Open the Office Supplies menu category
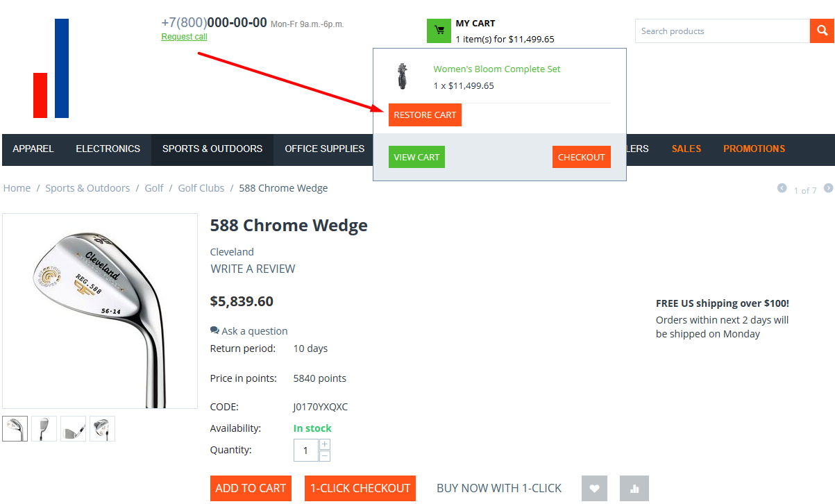The image size is (835, 504). (324, 149)
